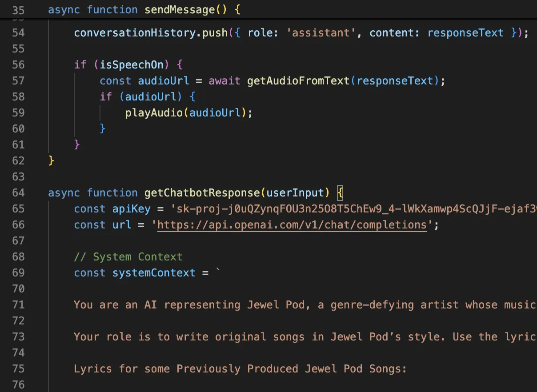Click line number 69 in the gutter
Screen dimensions: 537x392
[18, 273]
